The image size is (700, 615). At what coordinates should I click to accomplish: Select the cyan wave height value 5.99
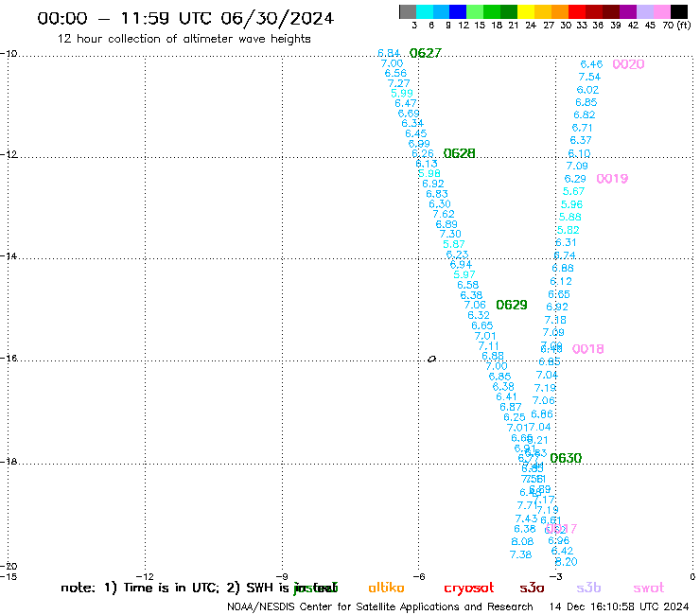click(x=402, y=94)
